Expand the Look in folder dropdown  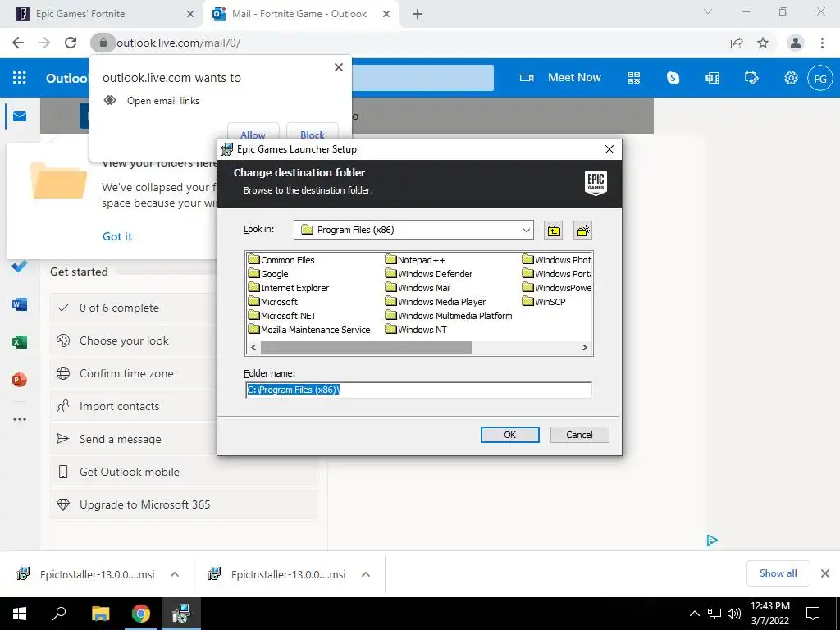click(x=526, y=231)
